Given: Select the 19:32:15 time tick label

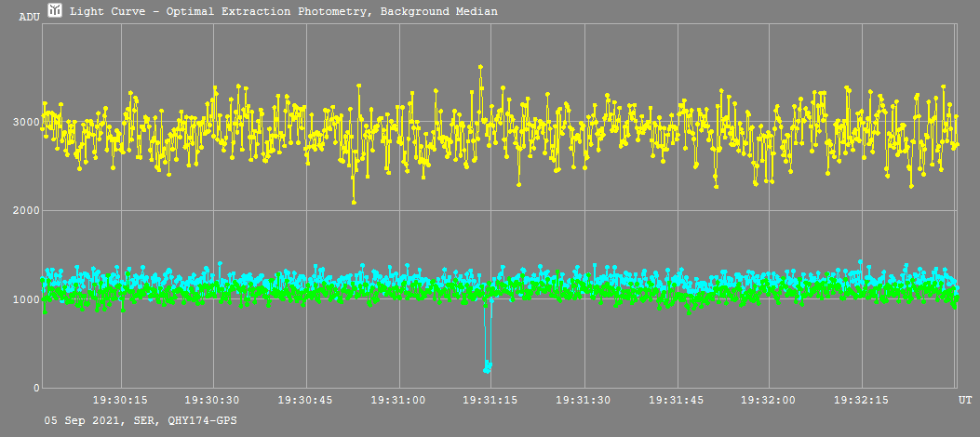Looking at the screenshot, I should point(862,400).
